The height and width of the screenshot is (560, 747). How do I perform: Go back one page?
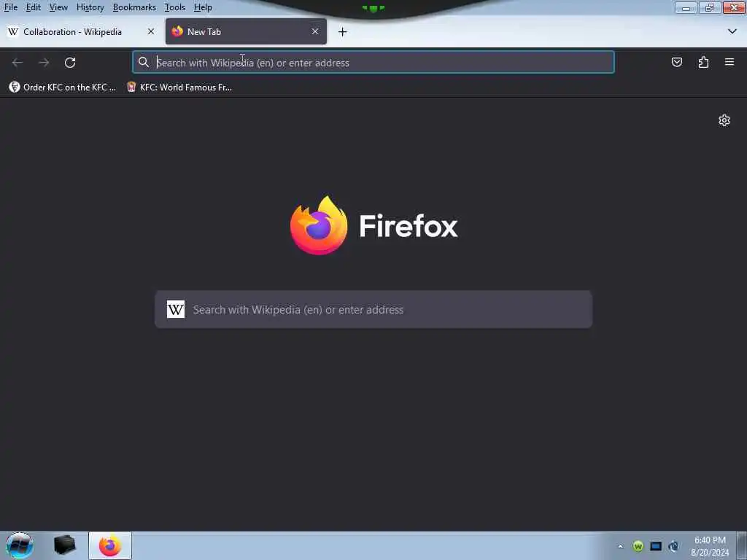(18, 63)
